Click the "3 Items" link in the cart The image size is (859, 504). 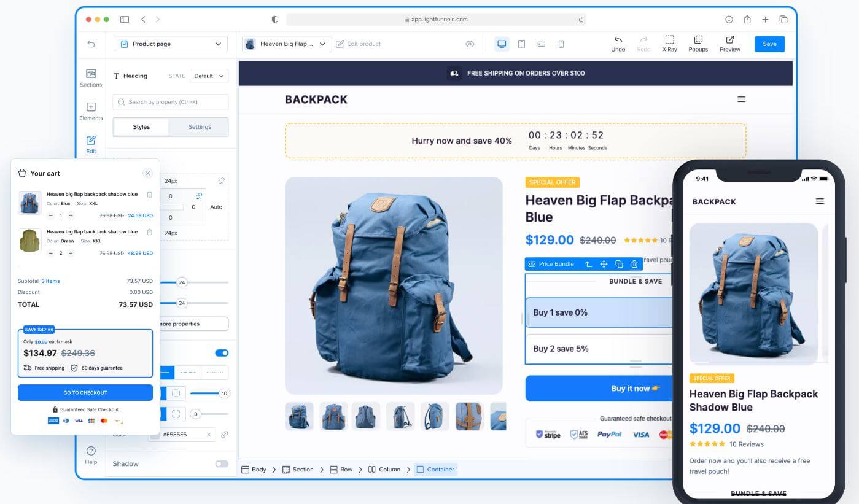click(x=50, y=281)
